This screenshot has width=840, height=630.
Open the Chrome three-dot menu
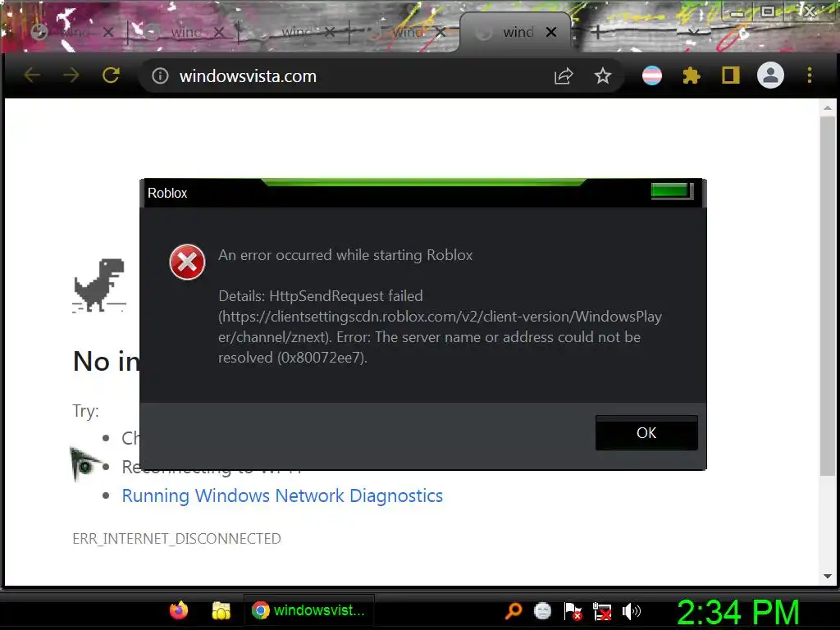pyautogui.click(x=810, y=75)
